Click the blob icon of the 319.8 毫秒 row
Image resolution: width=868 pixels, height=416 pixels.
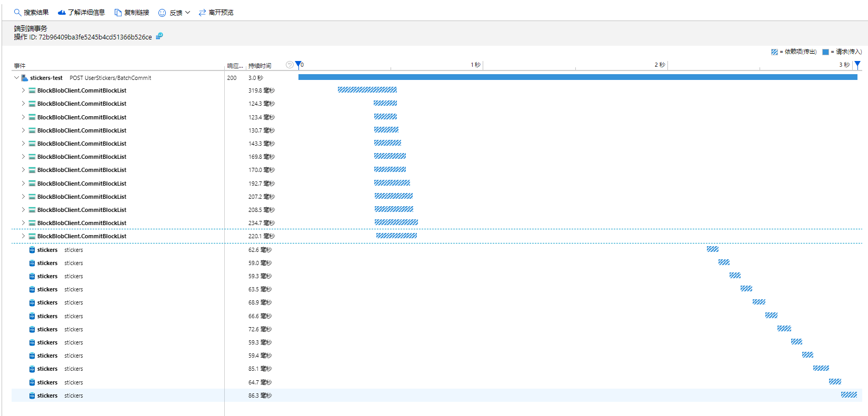click(x=32, y=90)
